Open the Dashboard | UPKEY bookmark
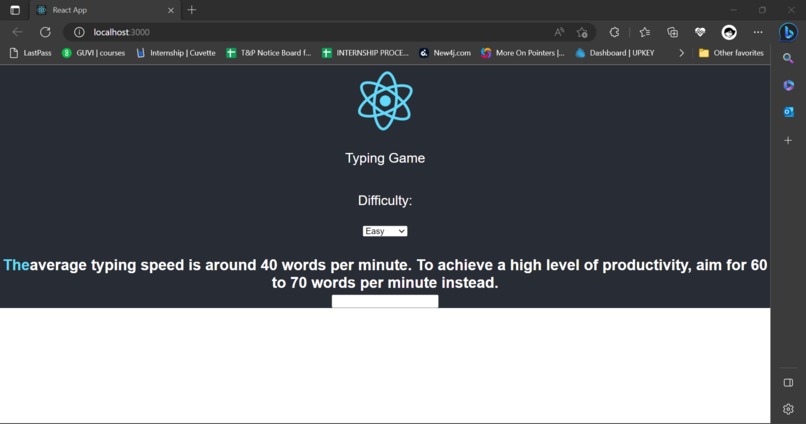The width and height of the screenshot is (806, 424). (x=615, y=53)
